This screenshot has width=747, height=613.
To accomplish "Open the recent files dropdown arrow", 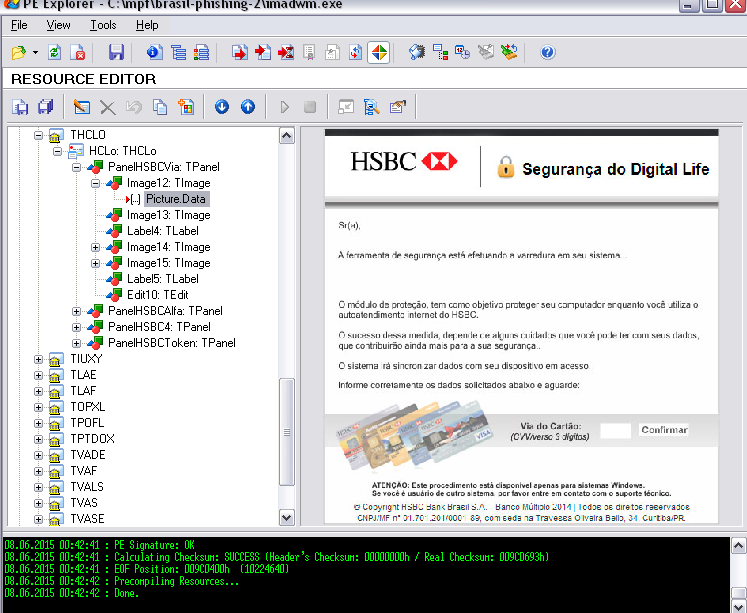I will point(35,52).
